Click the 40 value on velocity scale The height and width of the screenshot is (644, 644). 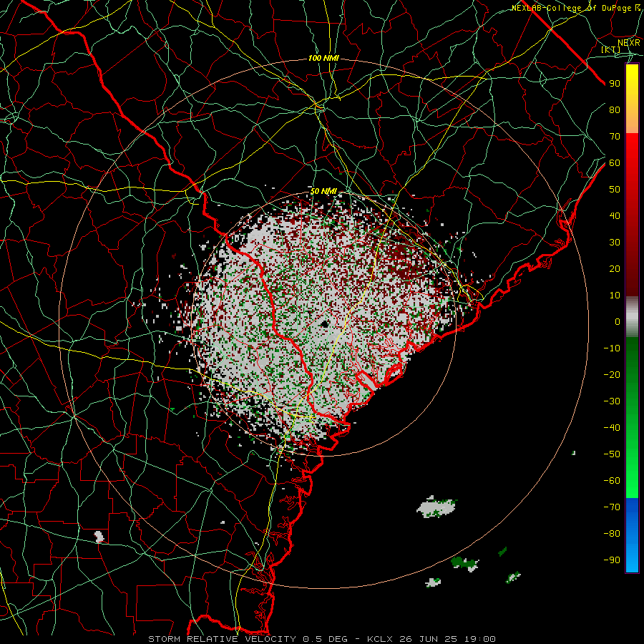pyautogui.click(x=615, y=215)
